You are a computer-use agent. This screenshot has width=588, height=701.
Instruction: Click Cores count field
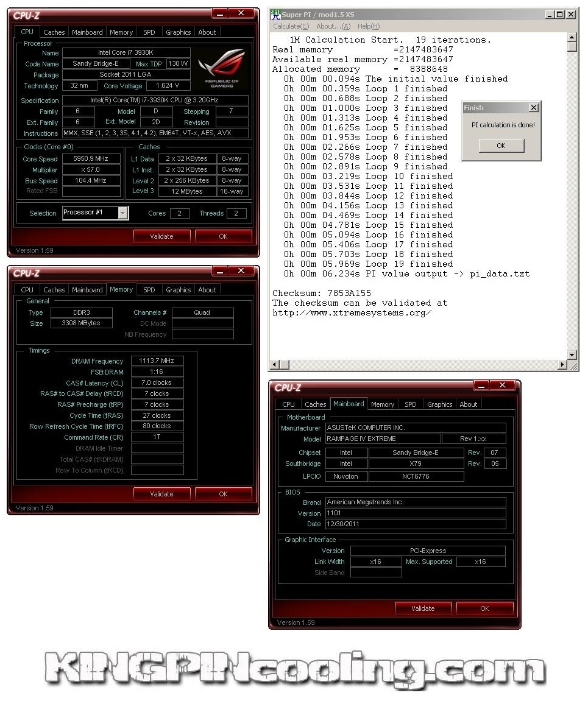coord(180,213)
